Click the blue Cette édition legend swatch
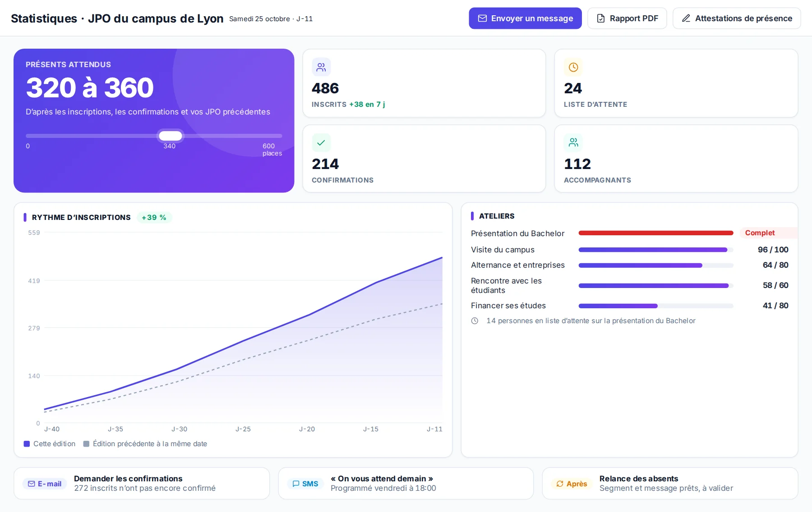 coord(27,444)
